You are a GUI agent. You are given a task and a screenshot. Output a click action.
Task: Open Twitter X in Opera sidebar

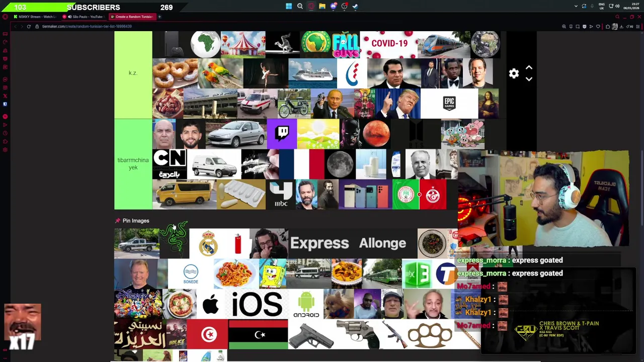(5, 96)
